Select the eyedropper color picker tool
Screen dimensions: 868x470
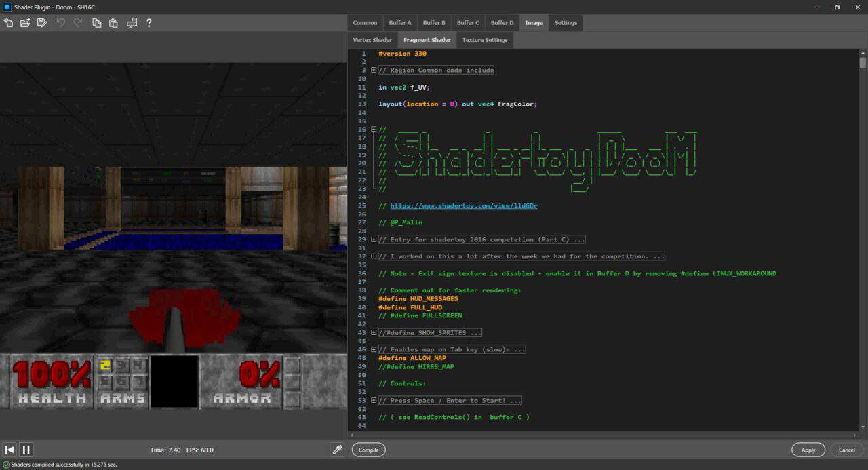(336, 450)
